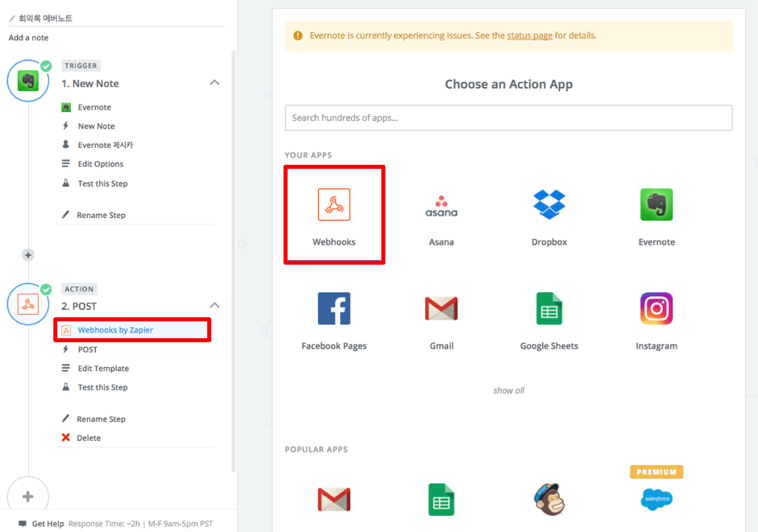
Task: Focus the Search hundreds of apps field
Action: coord(508,118)
